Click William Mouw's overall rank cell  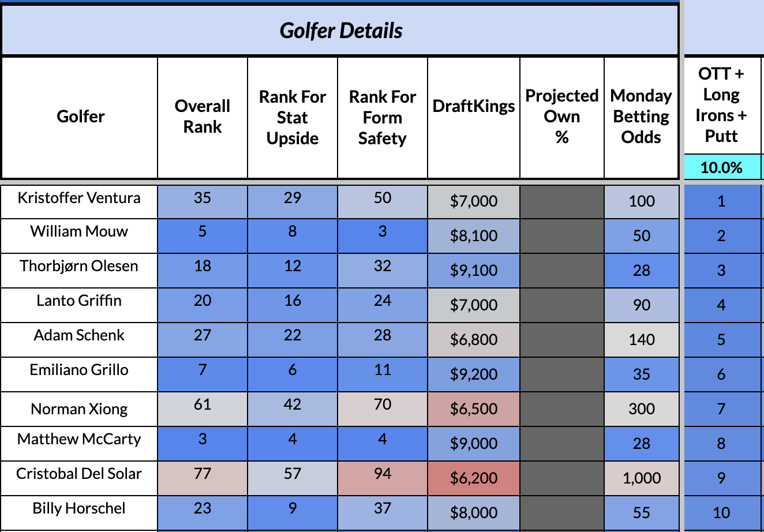point(203,232)
